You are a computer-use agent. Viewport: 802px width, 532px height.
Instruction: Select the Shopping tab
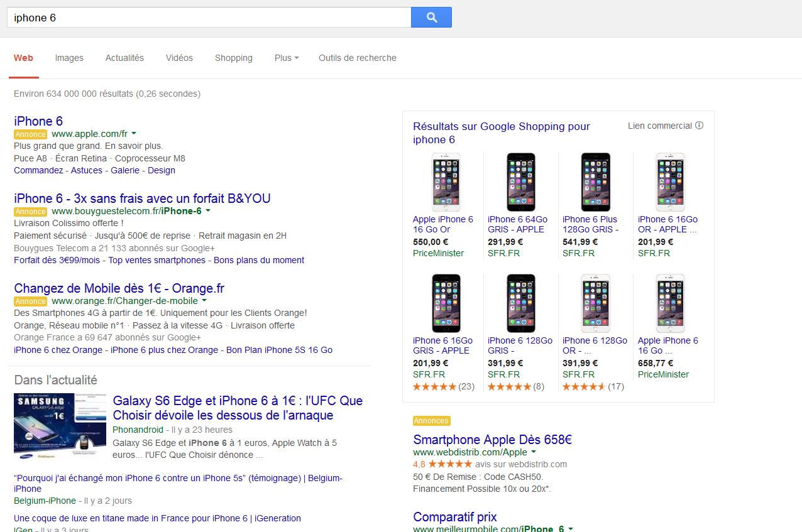coord(233,58)
